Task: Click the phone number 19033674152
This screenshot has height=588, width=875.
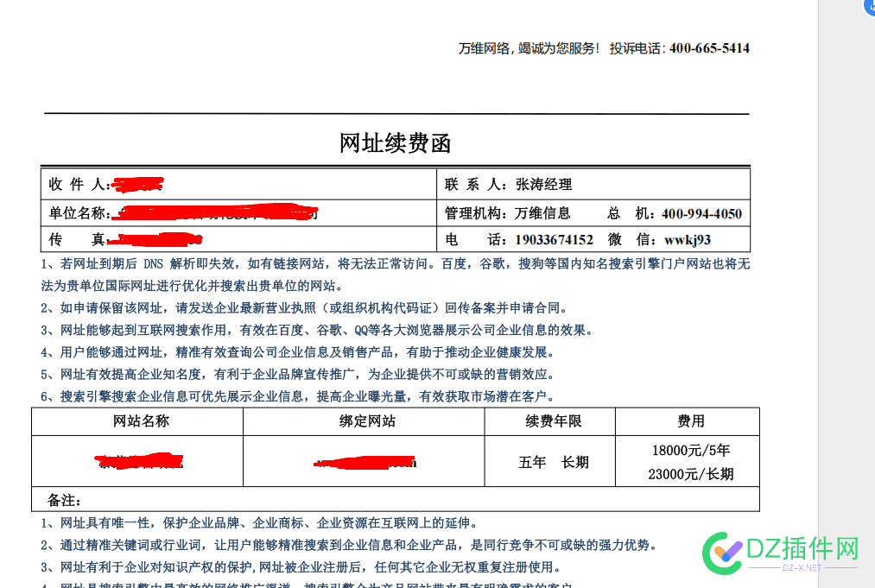Action: 555,240
